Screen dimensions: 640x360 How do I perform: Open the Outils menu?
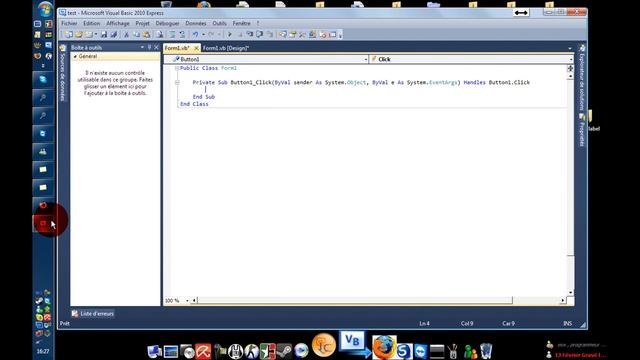tap(219, 23)
